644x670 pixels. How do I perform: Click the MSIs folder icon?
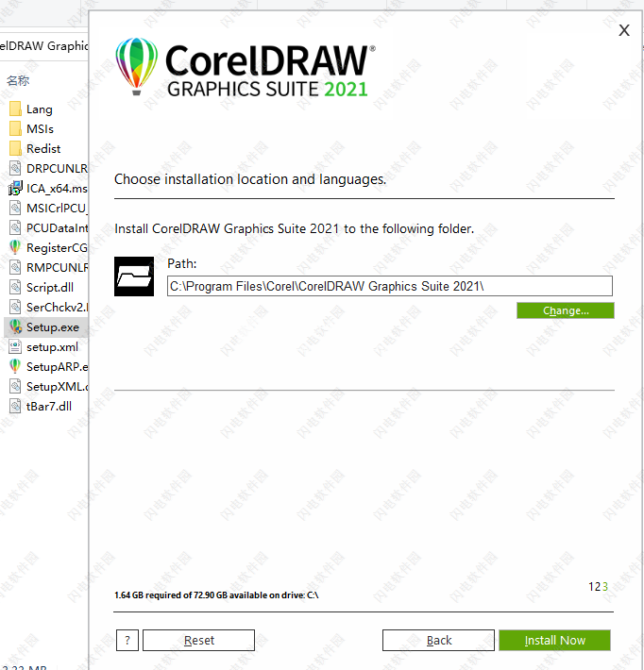(x=15, y=128)
